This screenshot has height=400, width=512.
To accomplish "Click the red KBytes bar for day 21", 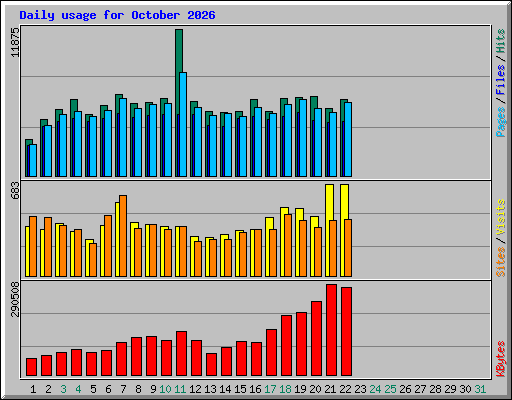I will click(x=331, y=330).
